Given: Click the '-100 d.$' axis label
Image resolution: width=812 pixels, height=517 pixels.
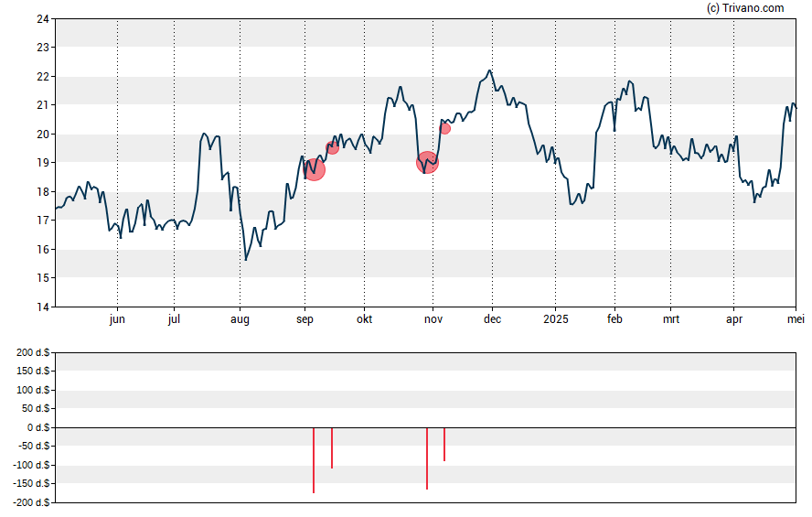Looking at the screenshot, I should click(x=32, y=465).
